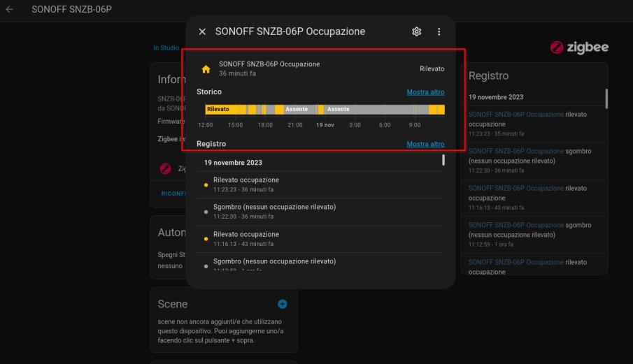The image size is (633, 364).
Task: Click the right Registro panel scrollbar
Action: pos(606,99)
